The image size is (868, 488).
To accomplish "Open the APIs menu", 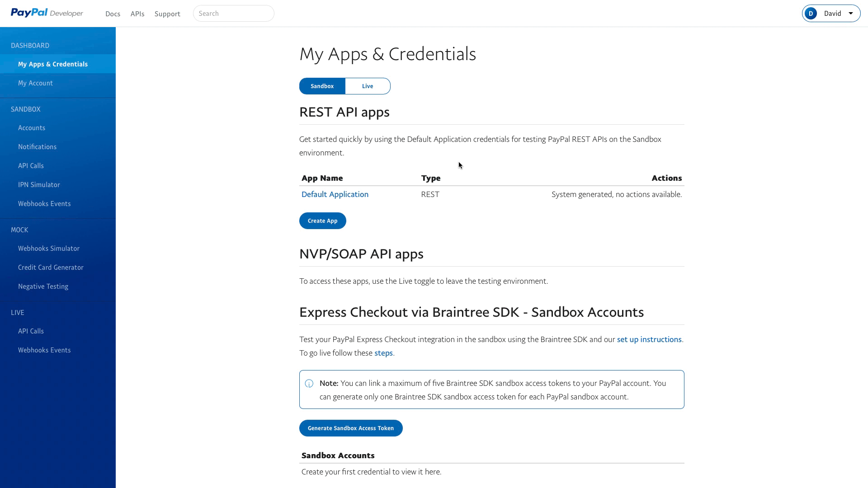I will pos(137,14).
